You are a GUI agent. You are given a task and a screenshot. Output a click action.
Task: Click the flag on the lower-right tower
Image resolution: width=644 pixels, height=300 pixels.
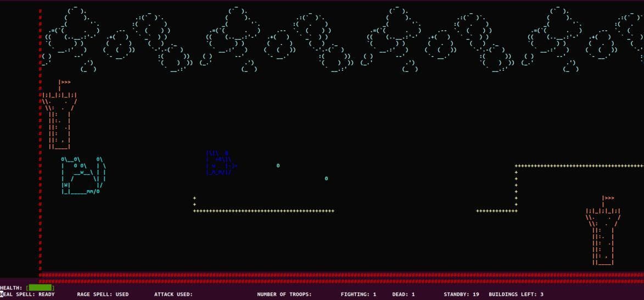tap(608, 198)
